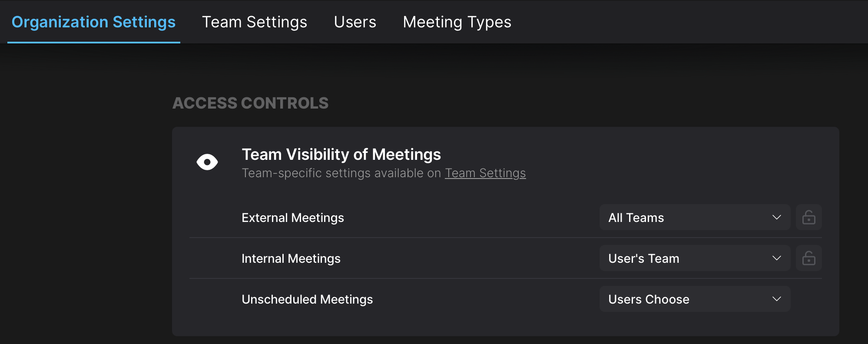Click the Unscheduled Meetings row label
This screenshot has width=868, height=344.
click(x=307, y=299)
